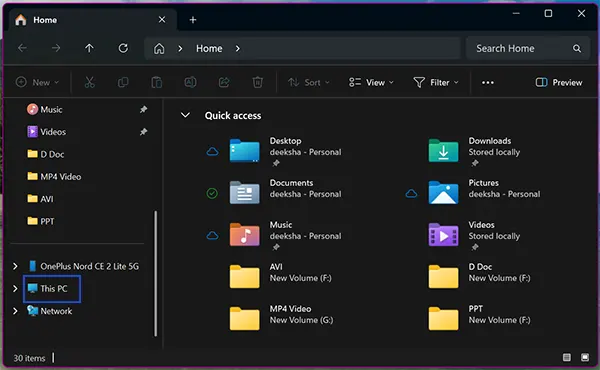Image resolution: width=600 pixels, height=370 pixels.
Task: Unpin Music using the sidebar pin icon
Action: pyautogui.click(x=143, y=110)
